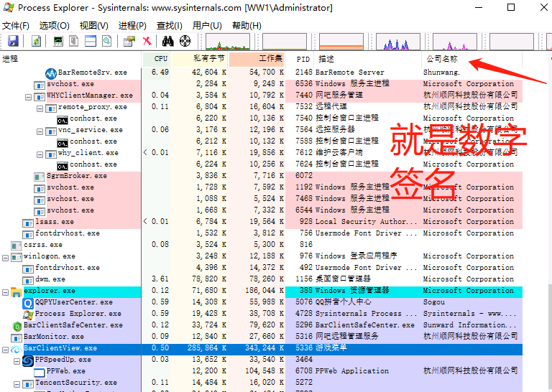Open System Information via the graph monitor icon
Screen dimensions: 552x392
click(x=58, y=42)
